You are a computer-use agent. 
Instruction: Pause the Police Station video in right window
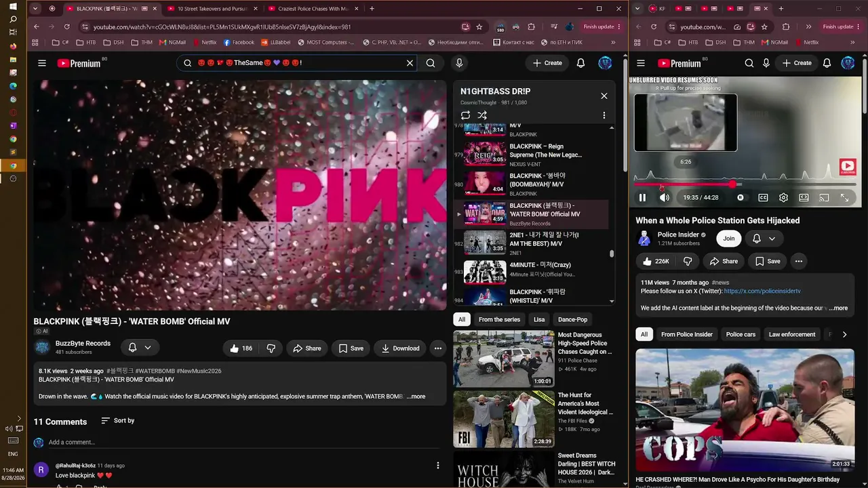[642, 198]
